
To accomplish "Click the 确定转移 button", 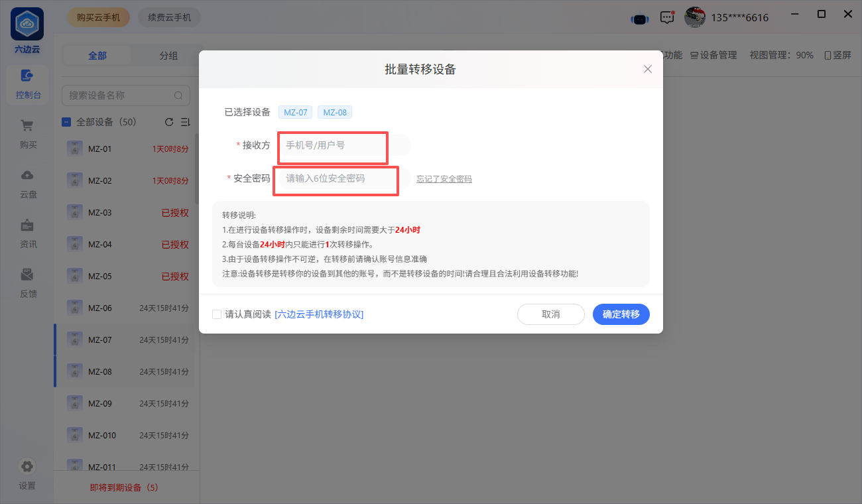I will 621,314.
